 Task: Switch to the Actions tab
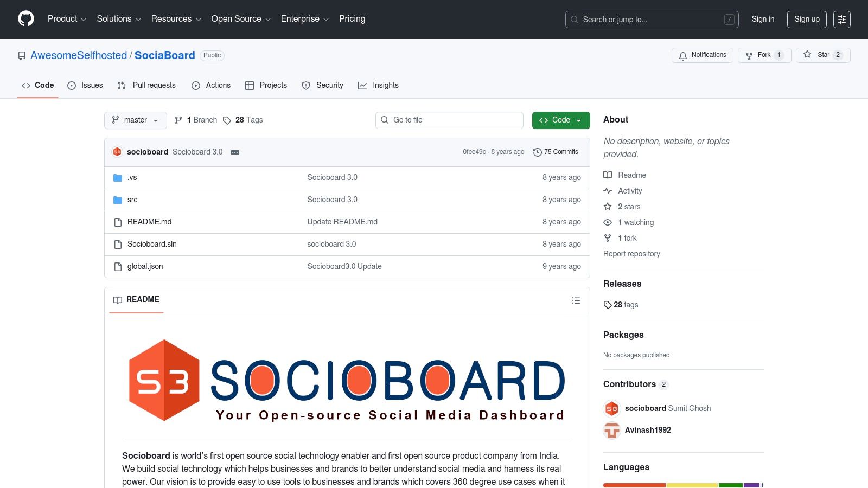[211, 86]
